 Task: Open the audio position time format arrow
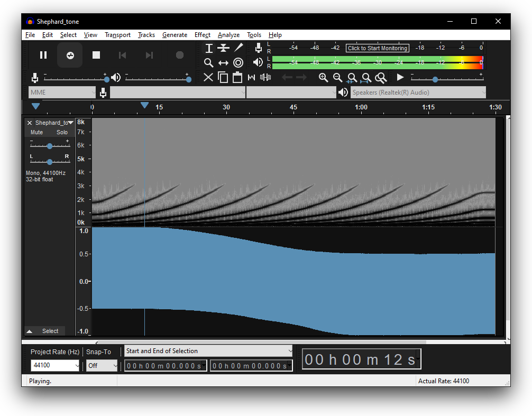pos(418,359)
